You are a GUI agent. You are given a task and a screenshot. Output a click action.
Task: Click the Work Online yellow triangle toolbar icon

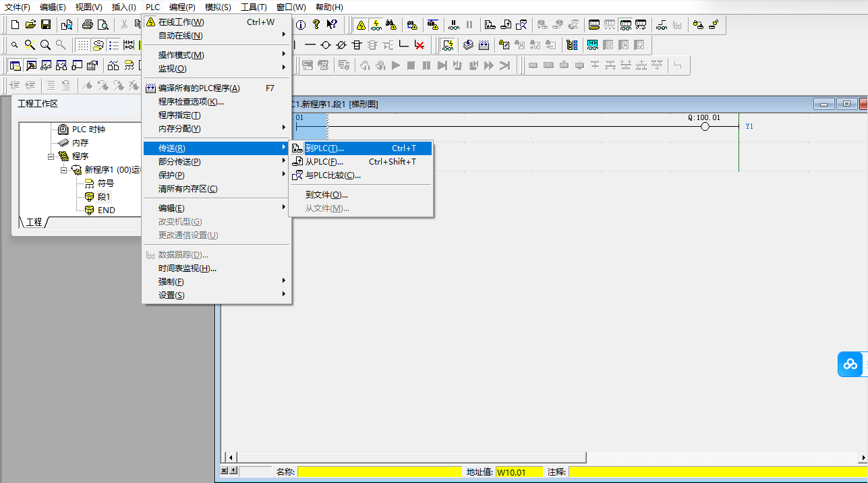pyautogui.click(x=361, y=25)
